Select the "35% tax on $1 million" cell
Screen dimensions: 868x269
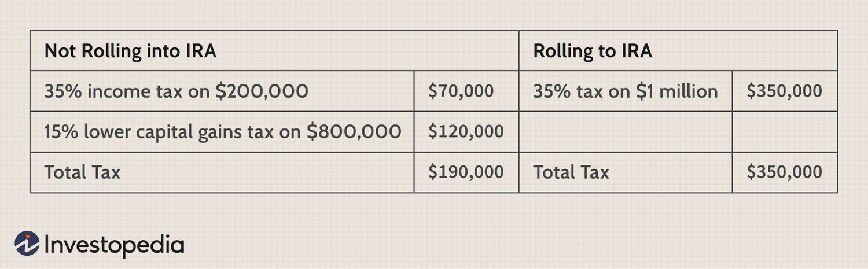coord(626,91)
